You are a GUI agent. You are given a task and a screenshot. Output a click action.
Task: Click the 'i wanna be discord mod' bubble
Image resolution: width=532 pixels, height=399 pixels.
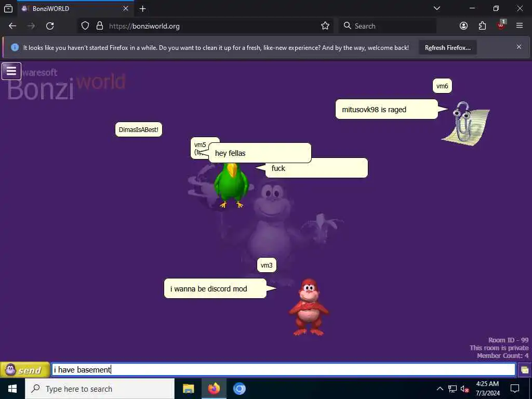pos(215,288)
